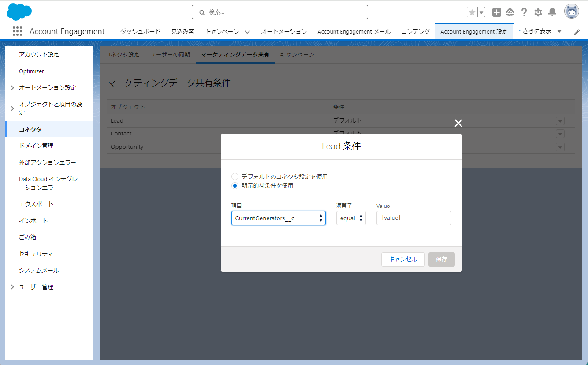
Task: Open the 見込み客 nav tab
Action: point(182,31)
